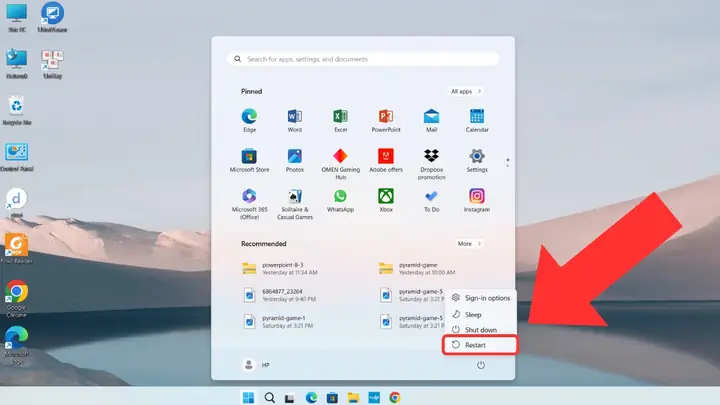Image resolution: width=720 pixels, height=405 pixels.
Task: Select Shut down from power menu
Action: (480, 330)
